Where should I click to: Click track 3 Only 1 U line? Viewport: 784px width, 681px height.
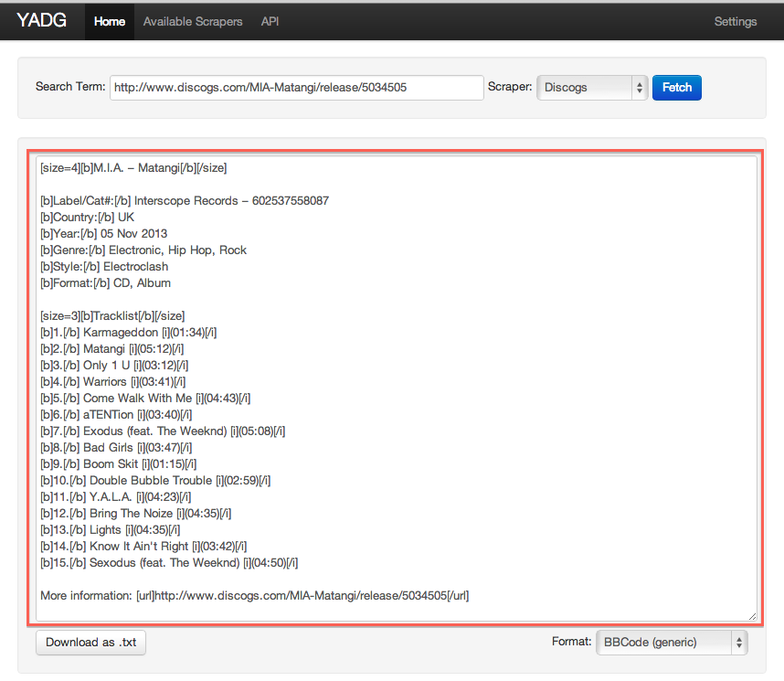(114, 367)
